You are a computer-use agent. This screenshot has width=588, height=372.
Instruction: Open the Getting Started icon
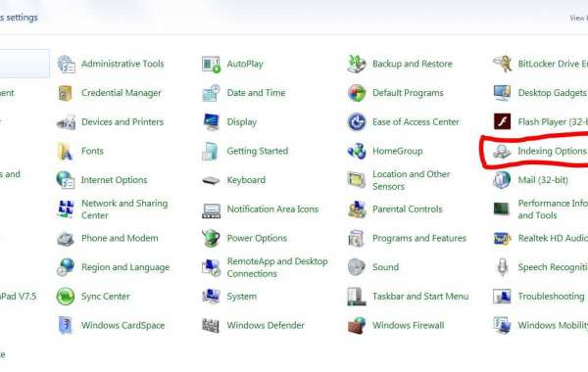coord(210,152)
